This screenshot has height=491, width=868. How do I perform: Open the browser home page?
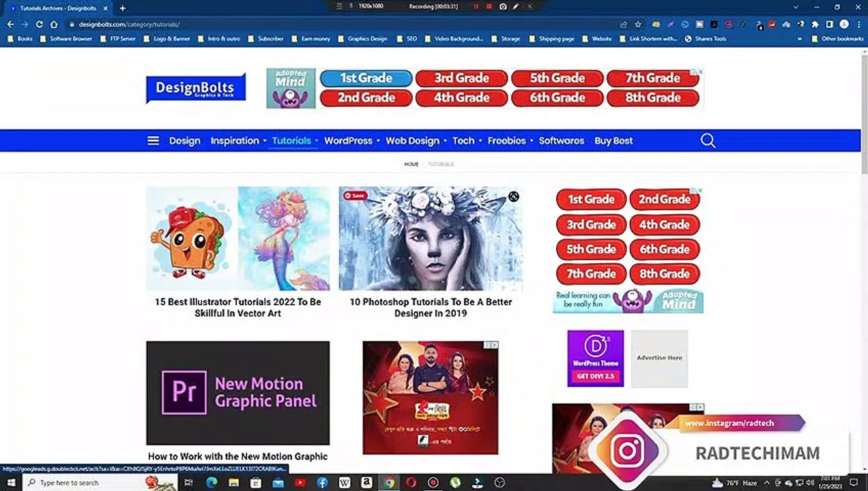(x=54, y=25)
